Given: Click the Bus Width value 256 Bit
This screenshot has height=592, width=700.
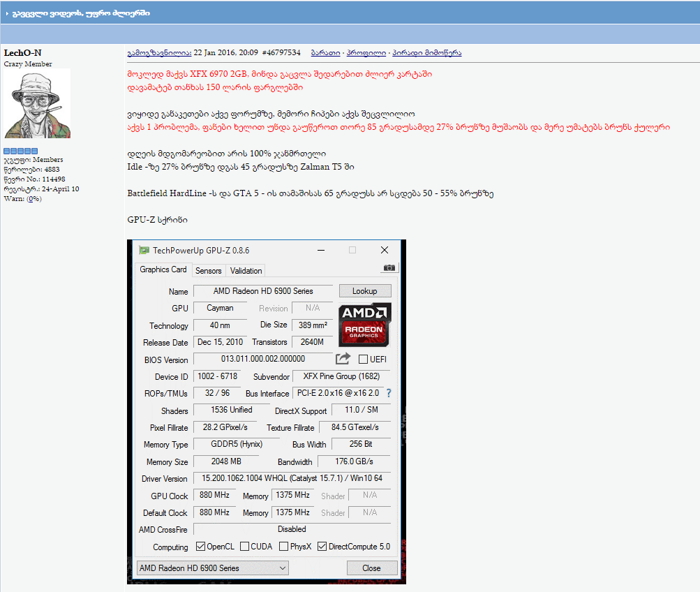Looking at the screenshot, I should [x=361, y=444].
